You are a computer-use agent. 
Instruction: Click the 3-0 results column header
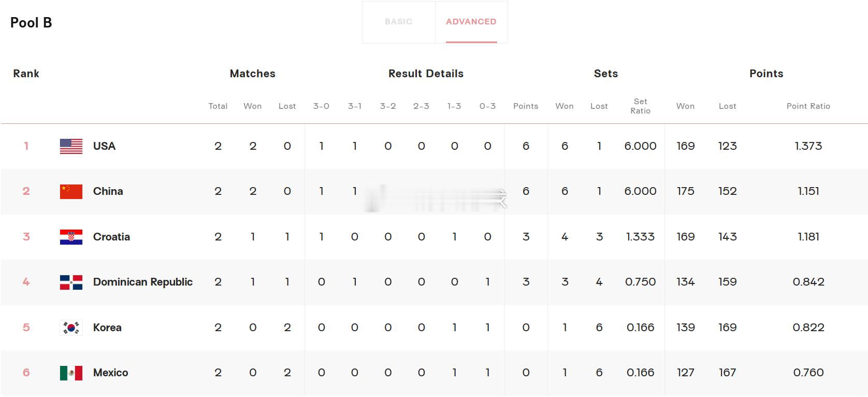click(321, 106)
